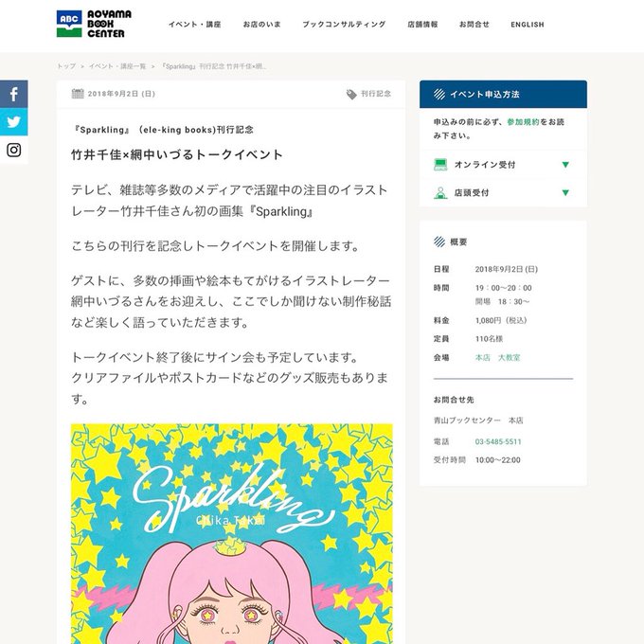Click the Aoyama Book Center logo
The image size is (644, 644).
coord(94,24)
